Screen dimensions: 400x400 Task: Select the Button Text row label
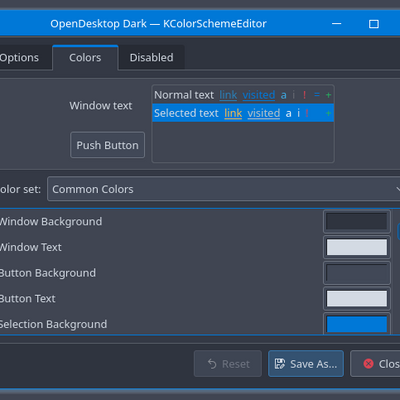[28, 298]
